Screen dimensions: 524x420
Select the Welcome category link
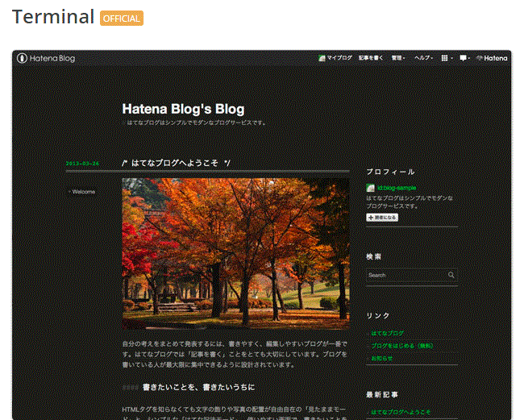[84, 192]
